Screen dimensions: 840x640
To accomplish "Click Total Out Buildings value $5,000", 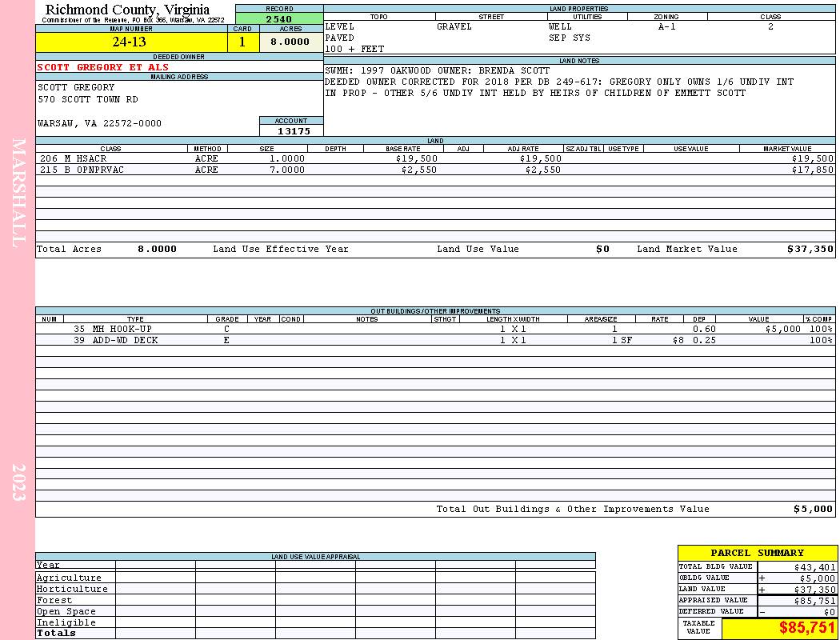I will coord(814,509).
